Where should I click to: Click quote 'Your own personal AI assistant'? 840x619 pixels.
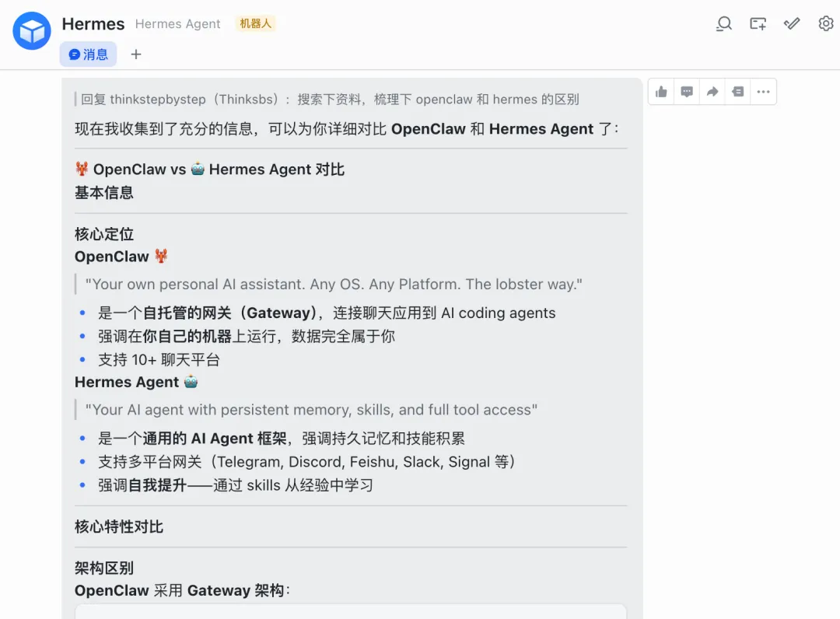point(334,285)
